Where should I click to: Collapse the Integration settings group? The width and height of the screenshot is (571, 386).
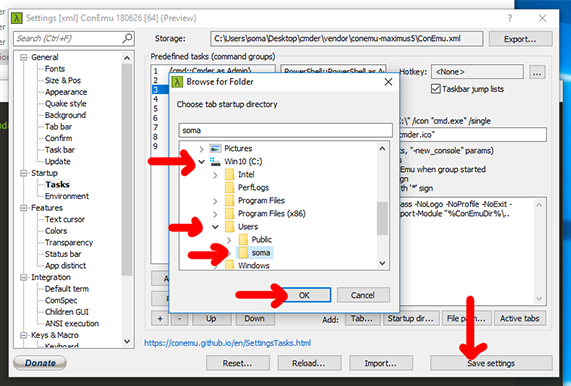[x=24, y=277]
